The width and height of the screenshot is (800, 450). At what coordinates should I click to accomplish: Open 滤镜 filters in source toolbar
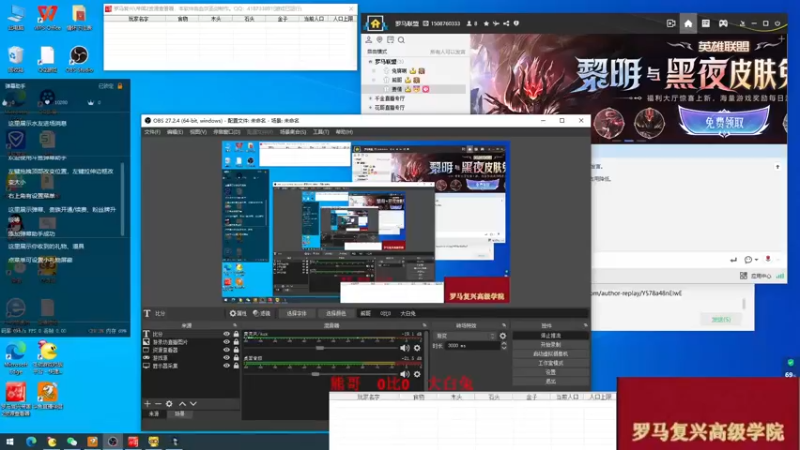pyautogui.click(x=262, y=313)
